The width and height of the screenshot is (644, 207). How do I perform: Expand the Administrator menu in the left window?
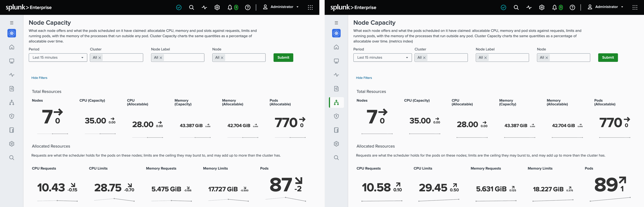pos(281,7)
